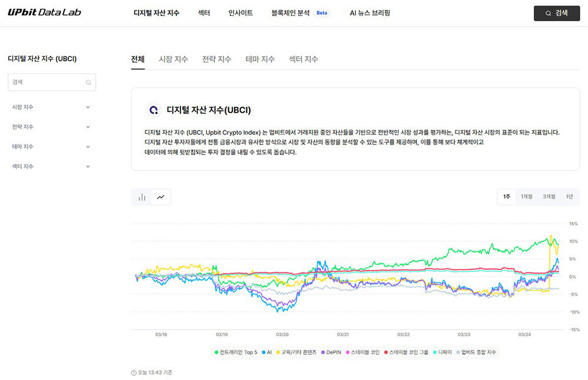The height and width of the screenshot is (380, 588).
Task: Click the UBCI logo icon in card
Action: pyautogui.click(x=153, y=110)
